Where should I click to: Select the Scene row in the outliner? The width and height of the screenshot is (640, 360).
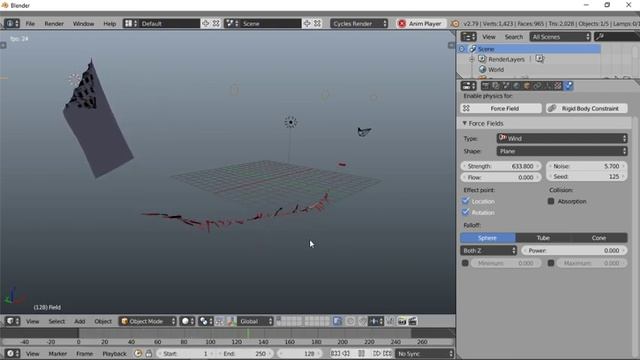pyautogui.click(x=529, y=49)
